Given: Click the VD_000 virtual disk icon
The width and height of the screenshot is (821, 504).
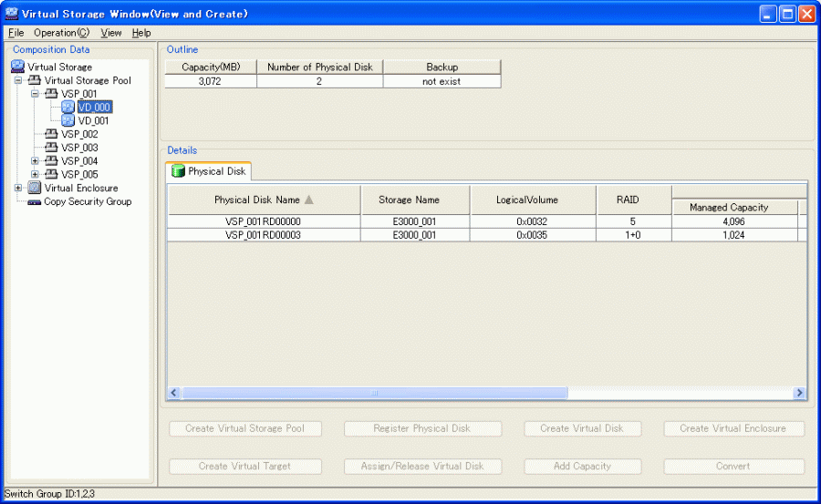Looking at the screenshot, I should 68,107.
